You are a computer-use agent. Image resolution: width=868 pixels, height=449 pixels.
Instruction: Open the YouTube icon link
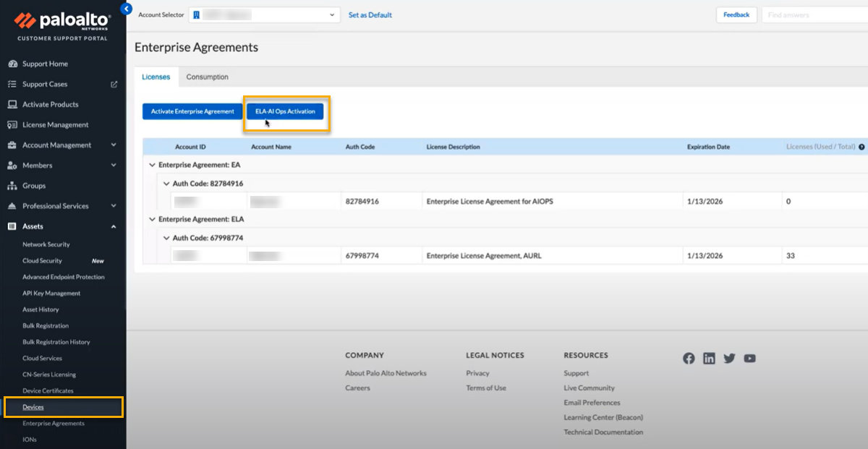click(x=749, y=359)
